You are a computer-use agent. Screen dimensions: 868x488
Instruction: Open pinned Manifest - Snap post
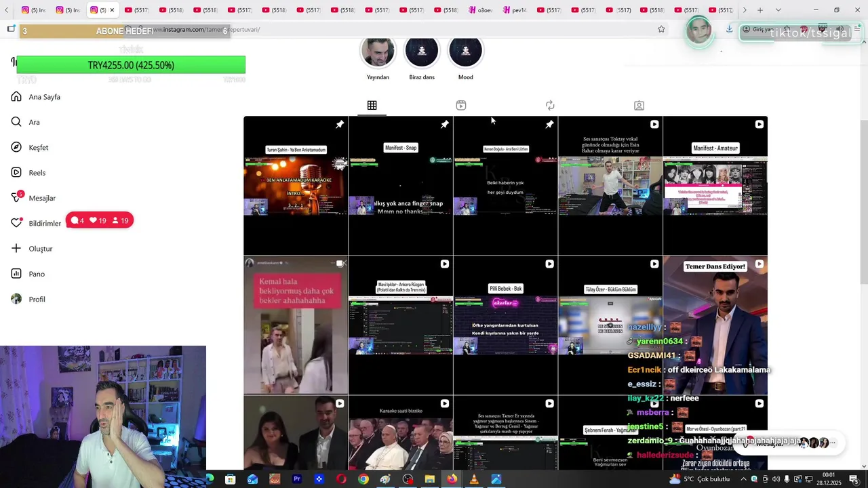401,186
